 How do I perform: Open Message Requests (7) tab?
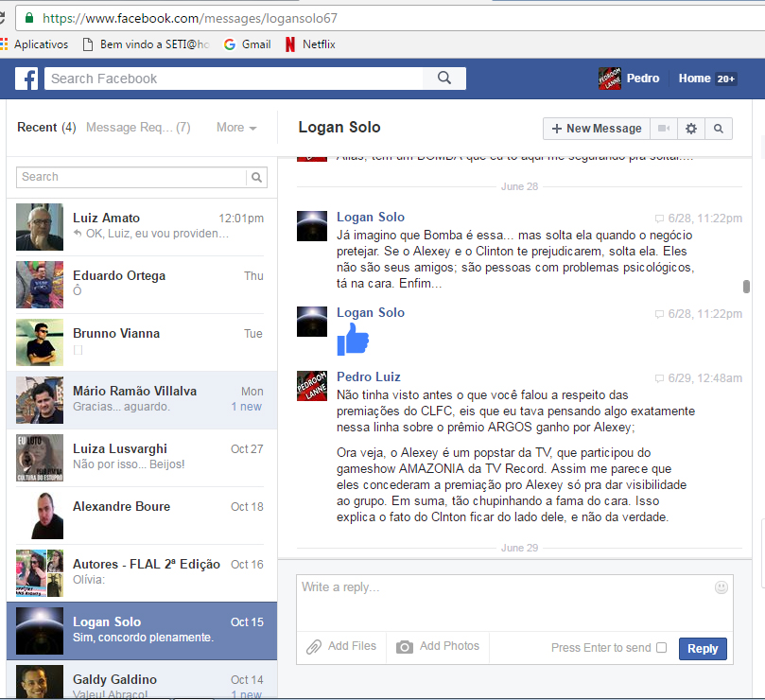point(138,128)
